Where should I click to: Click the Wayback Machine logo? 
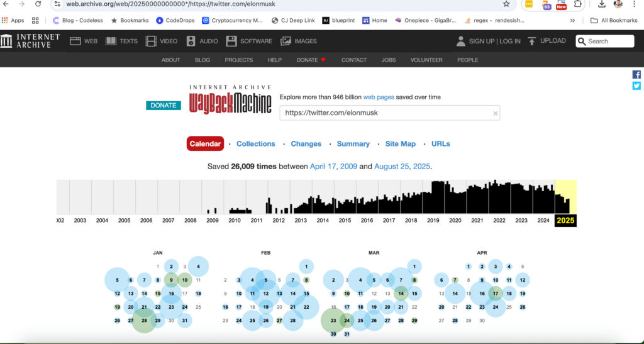coord(230,100)
